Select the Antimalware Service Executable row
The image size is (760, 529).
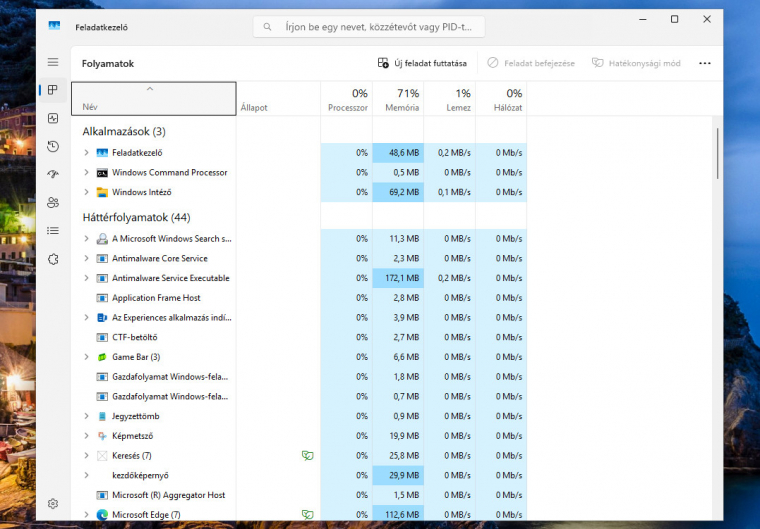pos(170,278)
